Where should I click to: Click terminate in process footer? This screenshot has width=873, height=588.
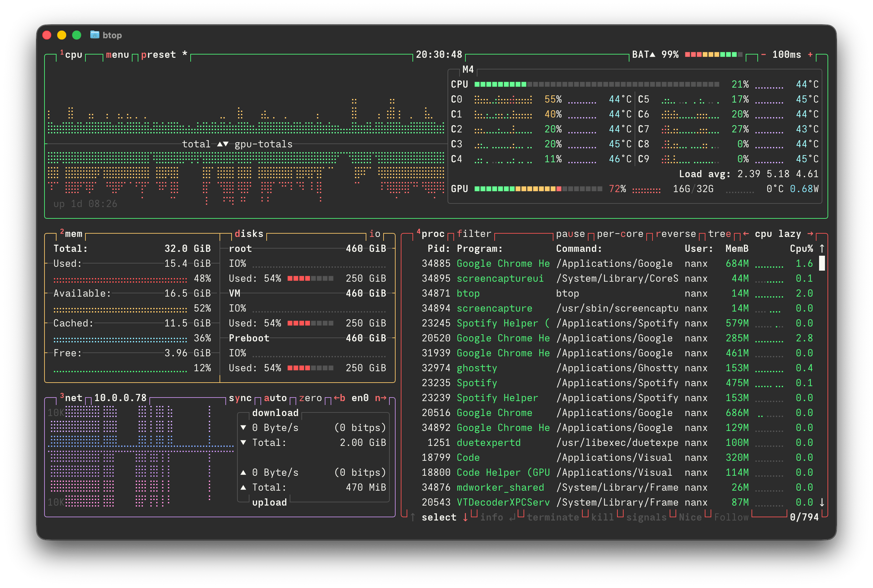tap(553, 517)
